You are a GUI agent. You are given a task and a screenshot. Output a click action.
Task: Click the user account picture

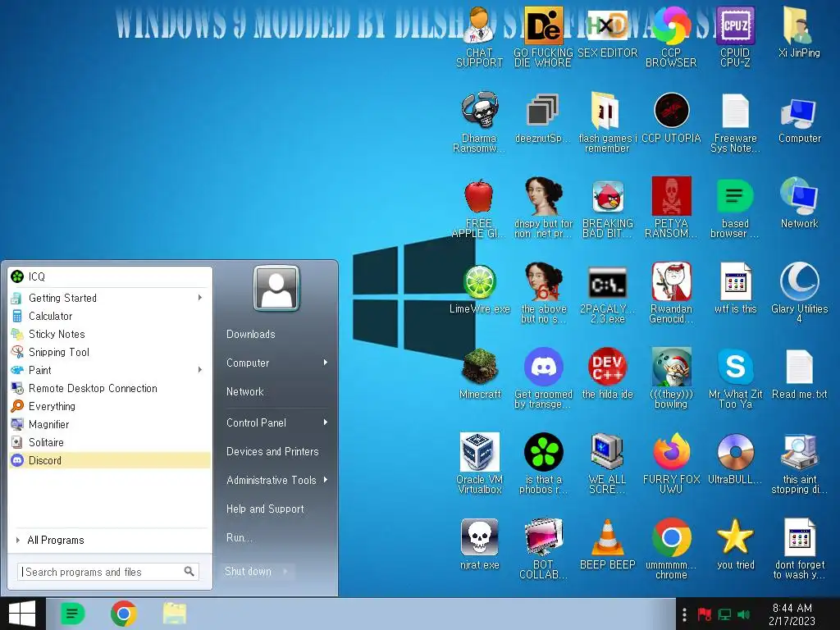pyautogui.click(x=276, y=288)
